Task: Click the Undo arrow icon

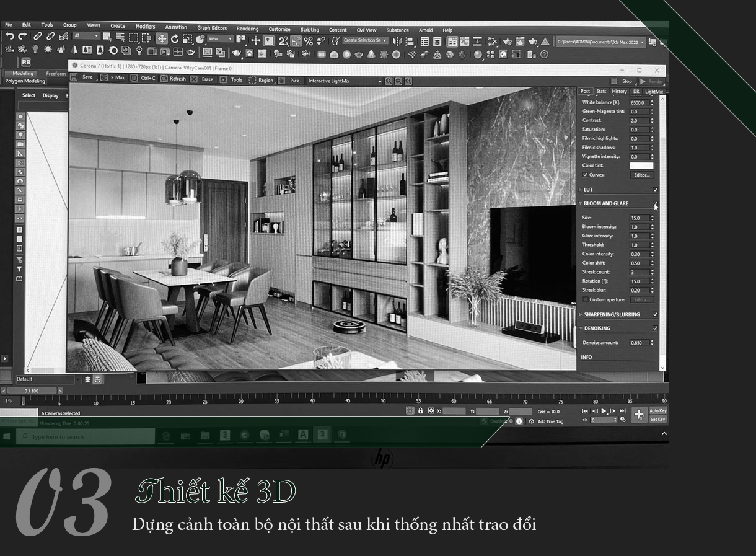Action: point(10,37)
